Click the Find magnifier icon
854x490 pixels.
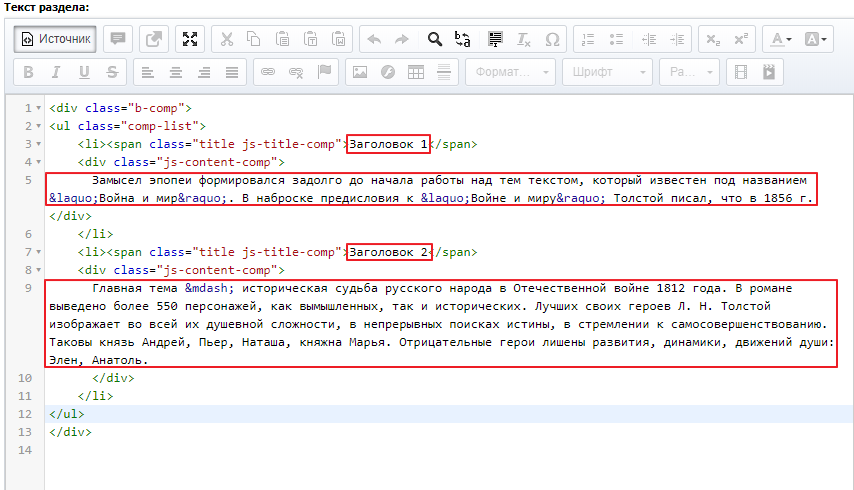[435, 39]
